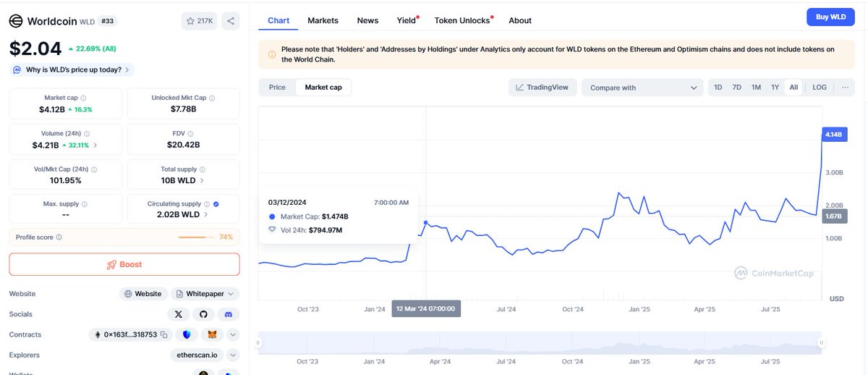Select the News tab
This screenshot has height=375, width=868.
click(x=367, y=20)
